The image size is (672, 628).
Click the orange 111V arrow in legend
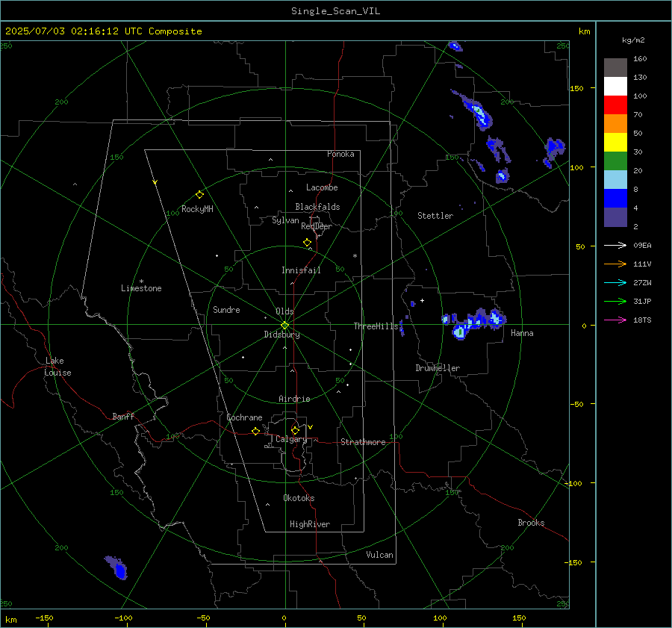point(615,264)
